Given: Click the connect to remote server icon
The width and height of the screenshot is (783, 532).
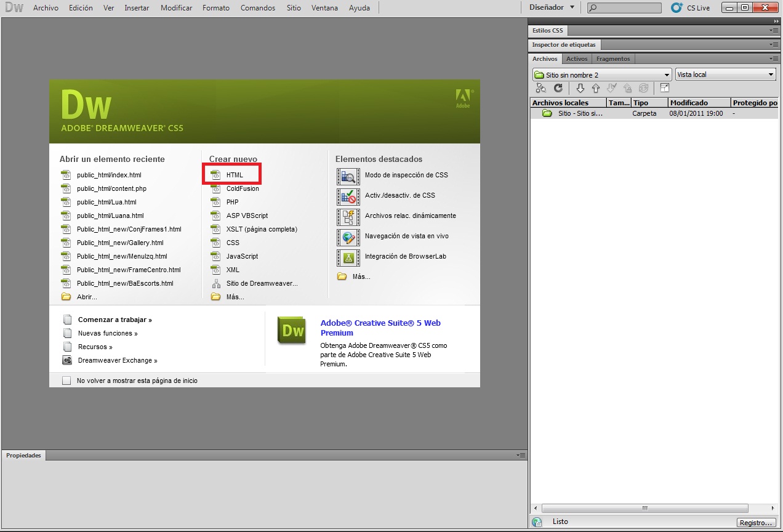Looking at the screenshot, I should [x=542, y=88].
